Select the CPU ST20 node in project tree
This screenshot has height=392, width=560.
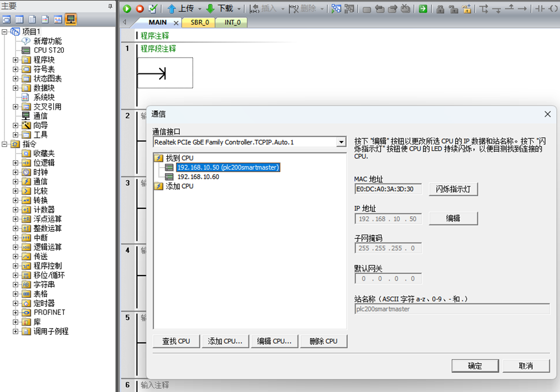click(48, 50)
